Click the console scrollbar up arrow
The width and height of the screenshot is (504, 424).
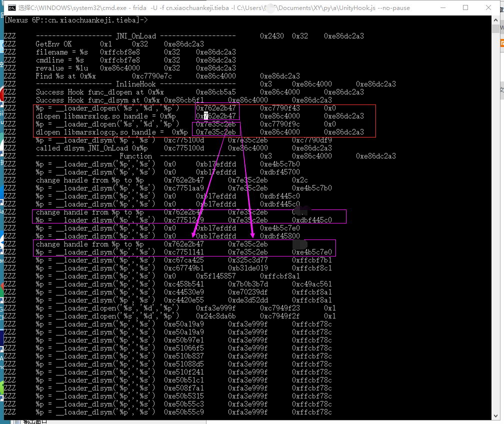(495, 20)
